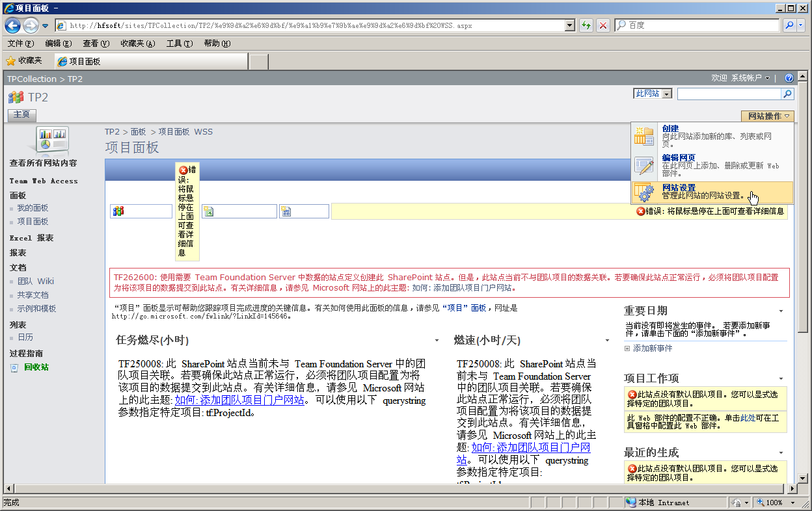
Task: Click the Stop loading icon
Action: point(603,25)
